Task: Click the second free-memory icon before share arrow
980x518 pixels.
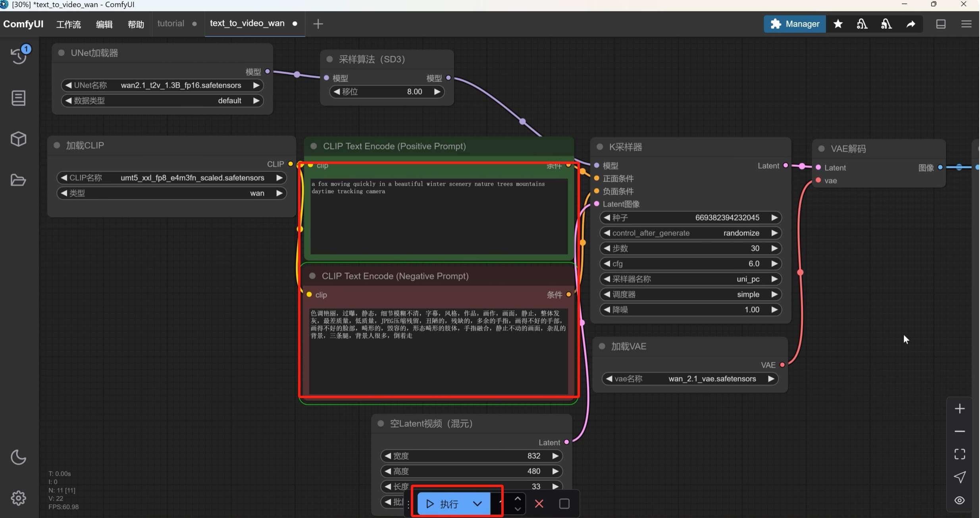Action: click(886, 24)
